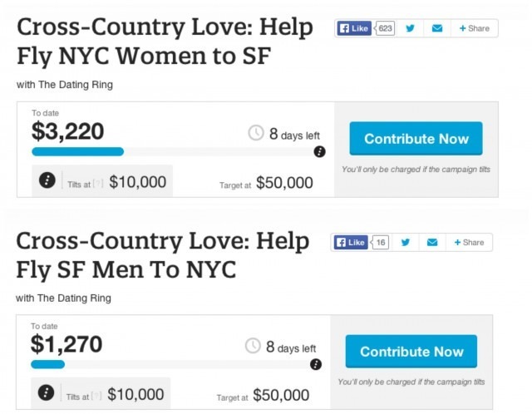
Task: Open the Tilts at help tooltip in second campaign
Action: click(x=96, y=397)
